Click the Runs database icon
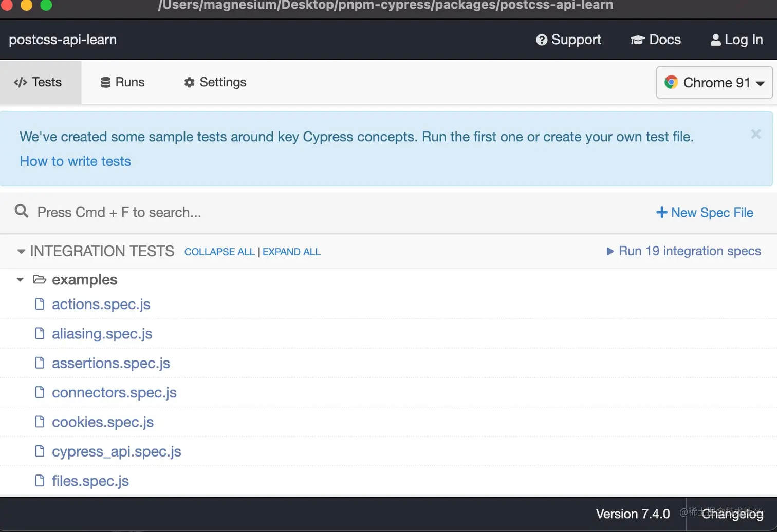The height and width of the screenshot is (532, 777). (105, 82)
